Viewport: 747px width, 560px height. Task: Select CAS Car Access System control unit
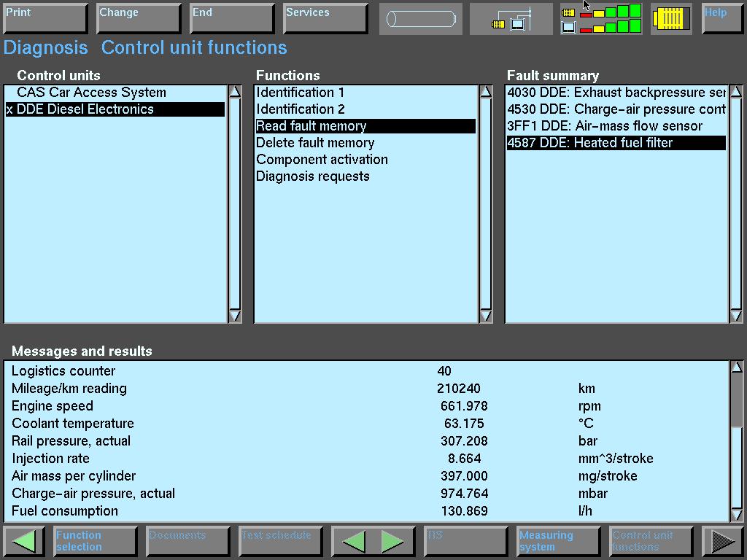[x=91, y=93]
